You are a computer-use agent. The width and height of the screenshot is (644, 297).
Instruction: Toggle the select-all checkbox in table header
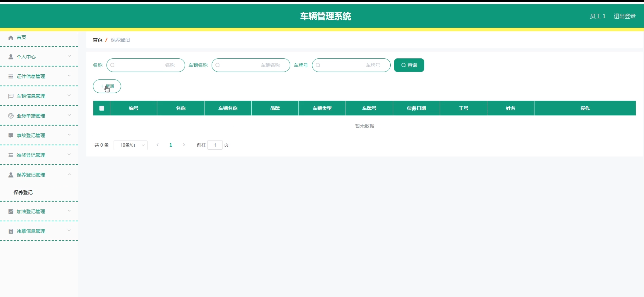click(102, 108)
